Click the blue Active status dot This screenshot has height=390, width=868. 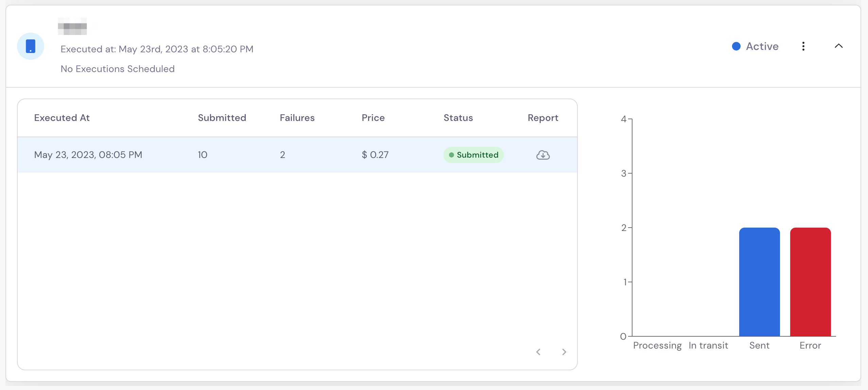(736, 46)
